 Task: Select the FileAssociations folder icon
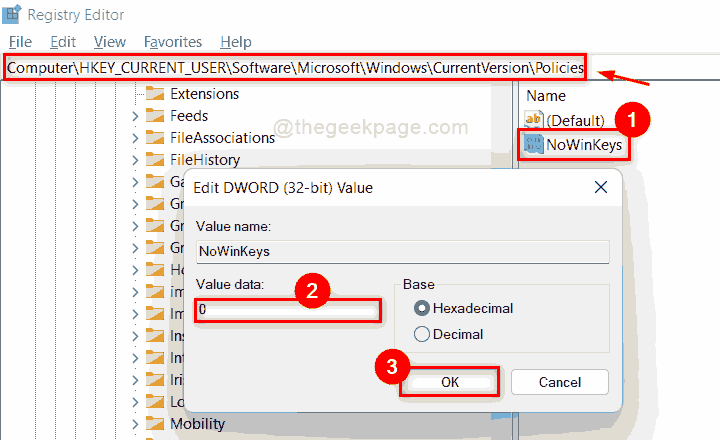[155, 138]
